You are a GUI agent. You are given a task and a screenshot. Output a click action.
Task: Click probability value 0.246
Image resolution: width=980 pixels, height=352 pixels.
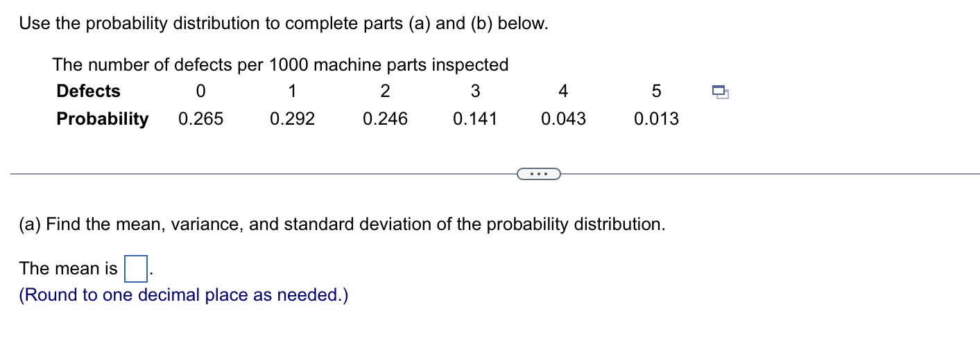click(x=385, y=119)
